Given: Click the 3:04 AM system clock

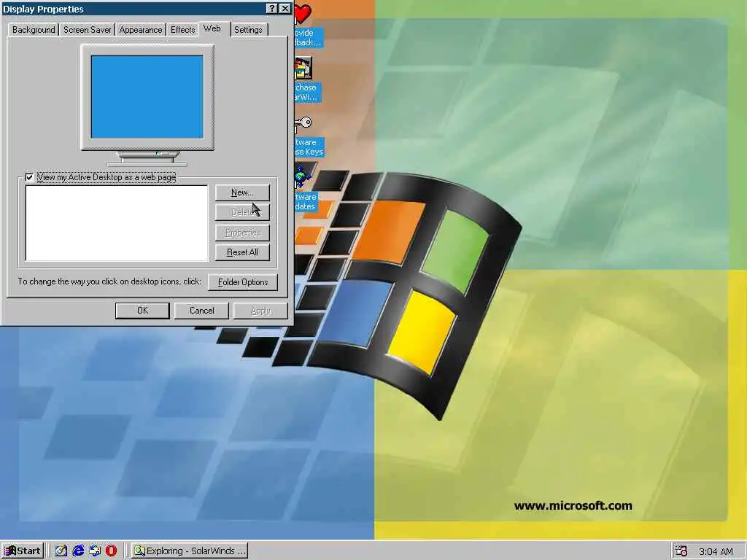Looking at the screenshot, I should (716, 551).
